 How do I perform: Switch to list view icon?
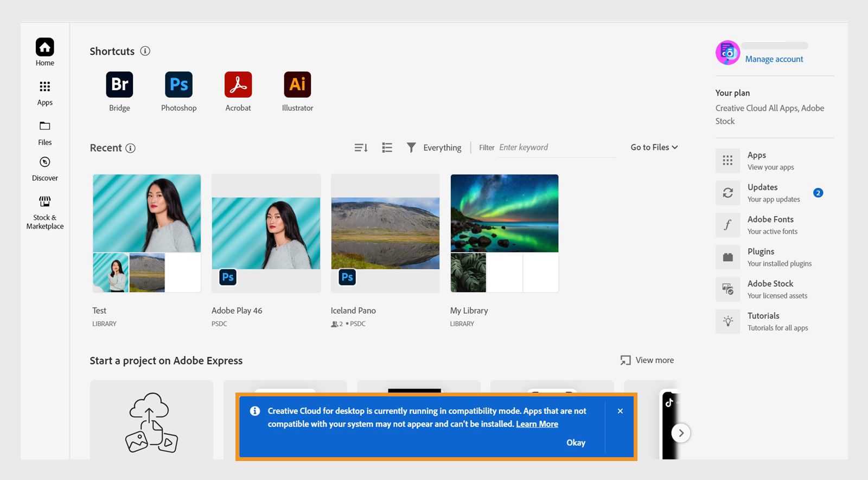(x=387, y=148)
